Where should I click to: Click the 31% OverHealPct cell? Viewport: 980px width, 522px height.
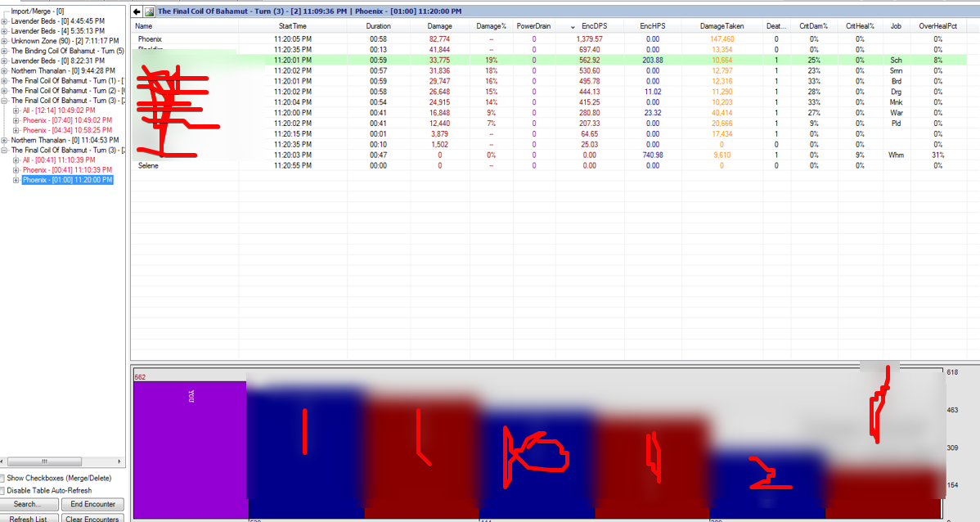(x=937, y=155)
